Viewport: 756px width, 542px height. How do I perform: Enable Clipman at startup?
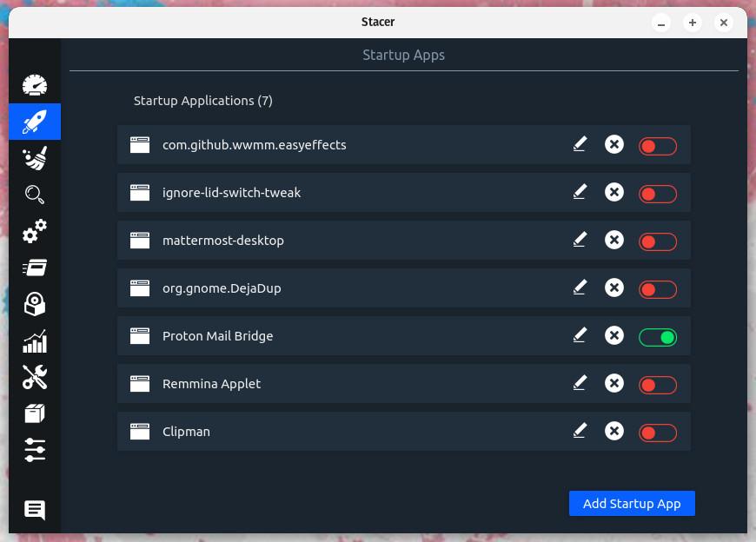[658, 432]
